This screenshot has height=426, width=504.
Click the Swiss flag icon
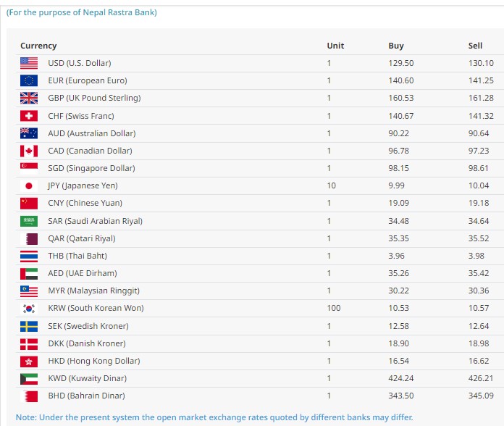point(29,116)
